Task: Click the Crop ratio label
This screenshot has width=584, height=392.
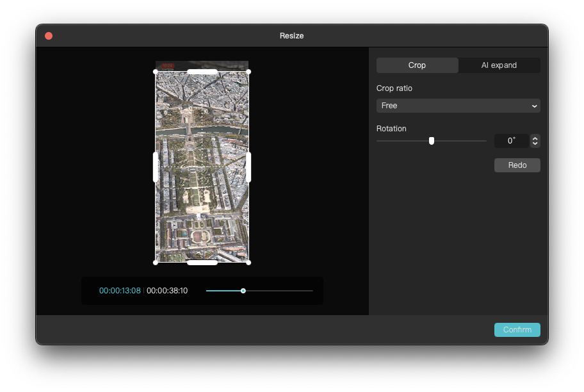Action: coord(394,88)
